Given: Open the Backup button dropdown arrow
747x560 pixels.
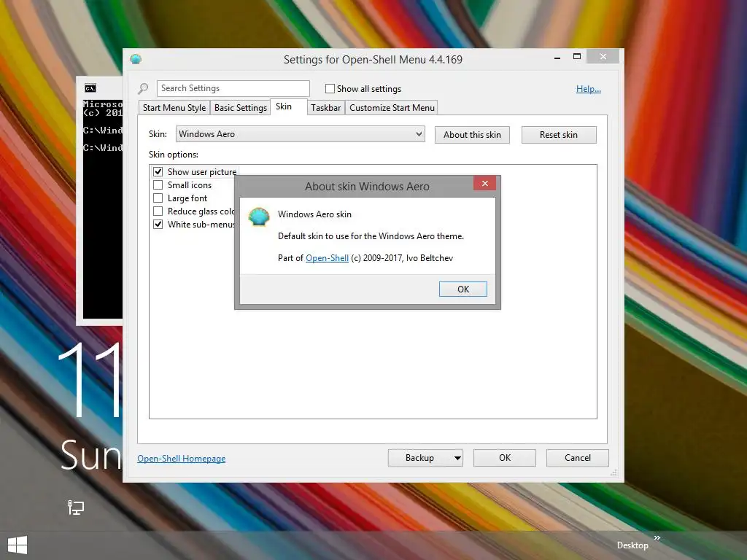Looking at the screenshot, I should coord(457,458).
